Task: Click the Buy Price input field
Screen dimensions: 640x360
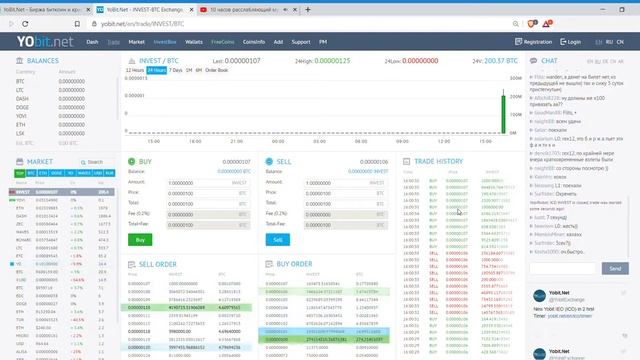Action: click(x=208, y=193)
